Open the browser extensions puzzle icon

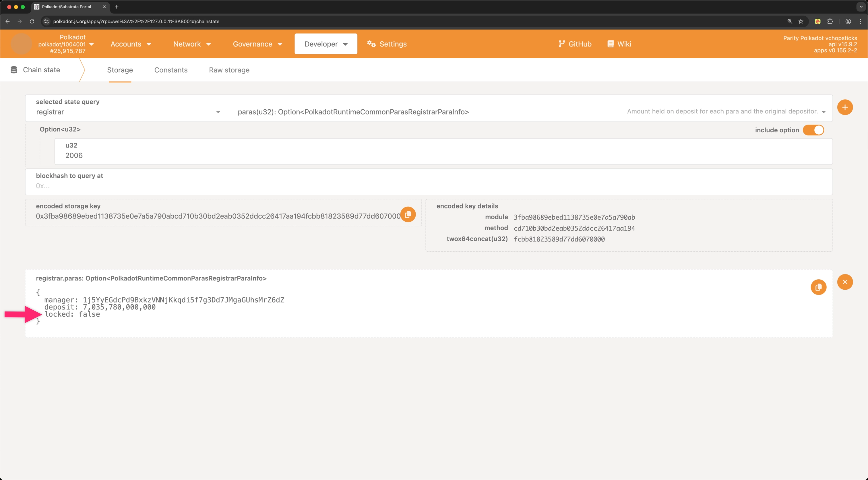pos(830,22)
